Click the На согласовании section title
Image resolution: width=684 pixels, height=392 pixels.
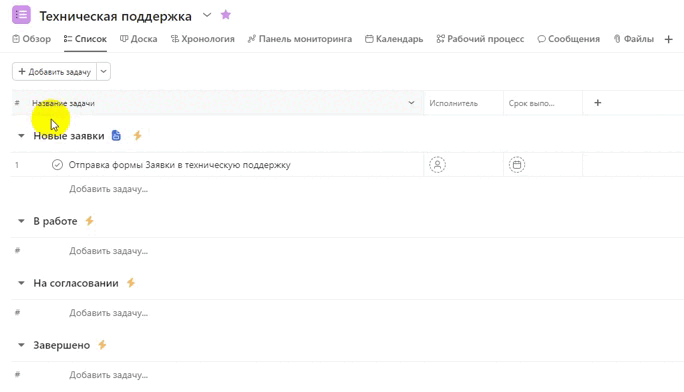click(76, 283)
